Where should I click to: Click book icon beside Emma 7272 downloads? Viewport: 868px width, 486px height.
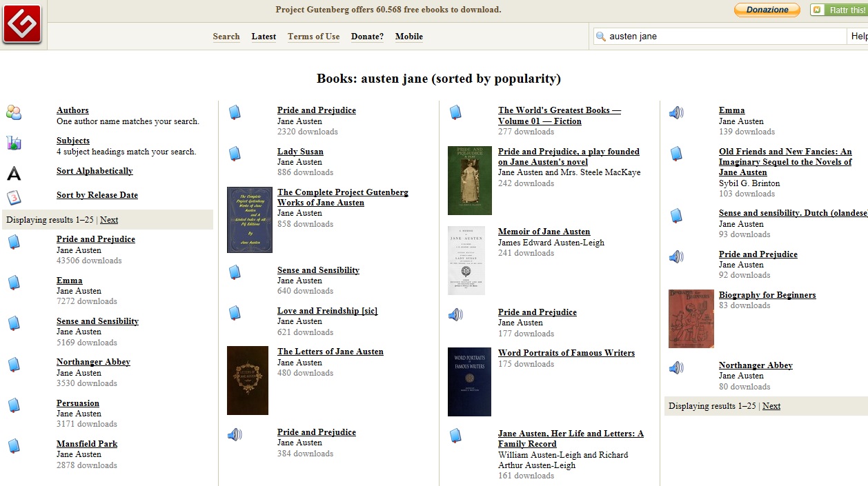click(x=14, y=283)
